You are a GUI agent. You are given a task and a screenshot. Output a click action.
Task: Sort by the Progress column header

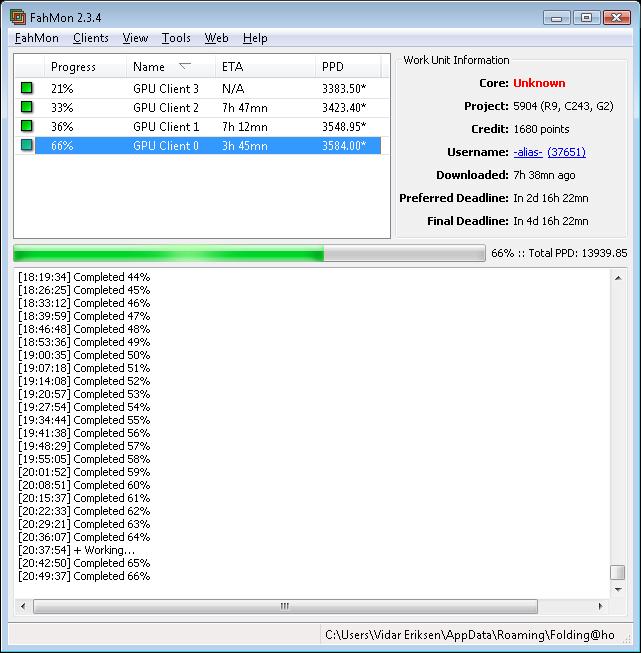[85, 67]
